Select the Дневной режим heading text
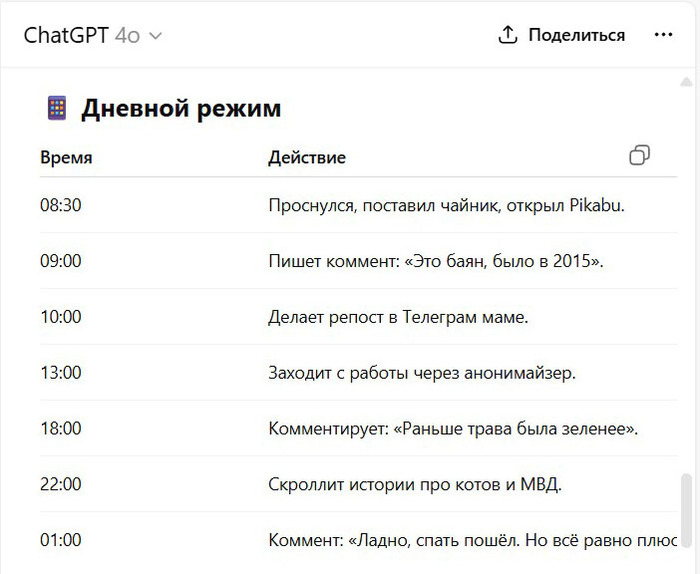Image resolution: width=700 pixels, height=574 pixels. (181, 108)
